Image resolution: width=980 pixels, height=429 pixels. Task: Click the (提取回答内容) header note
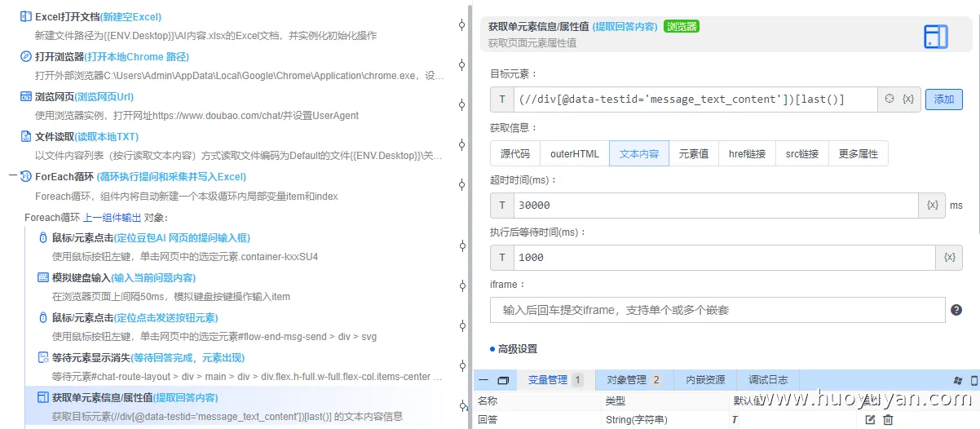pos(625,26)
